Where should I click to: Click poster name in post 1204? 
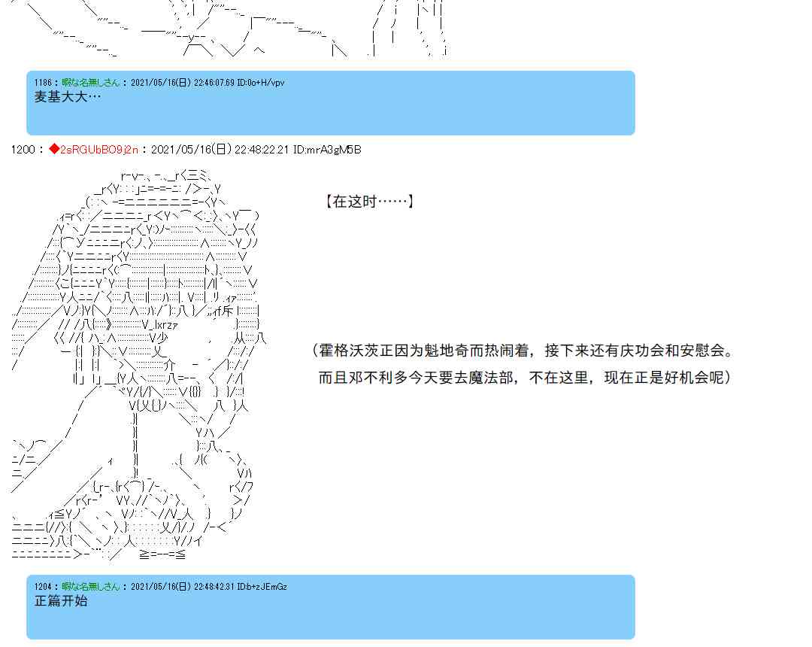(91, 586)
